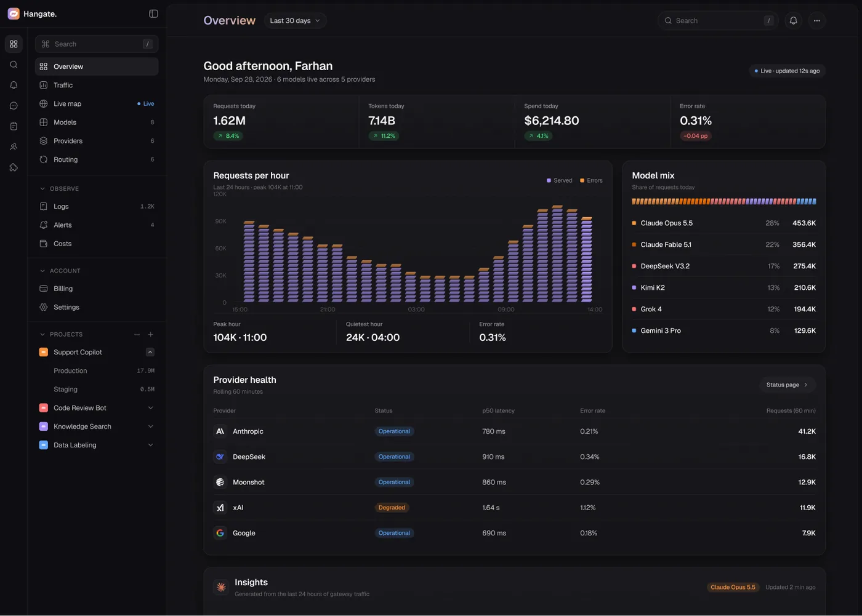Click the Knowledge Search project icon

(x=43, y=426)
